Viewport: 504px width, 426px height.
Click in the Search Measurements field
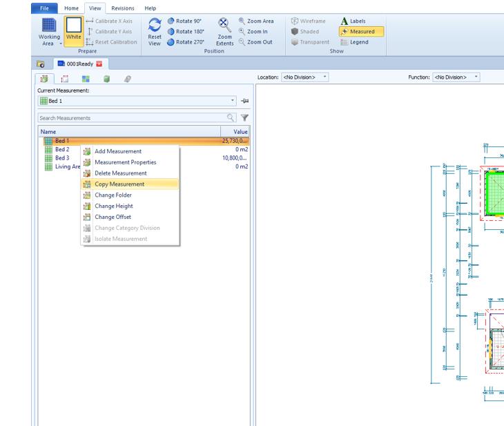[131, 118]
